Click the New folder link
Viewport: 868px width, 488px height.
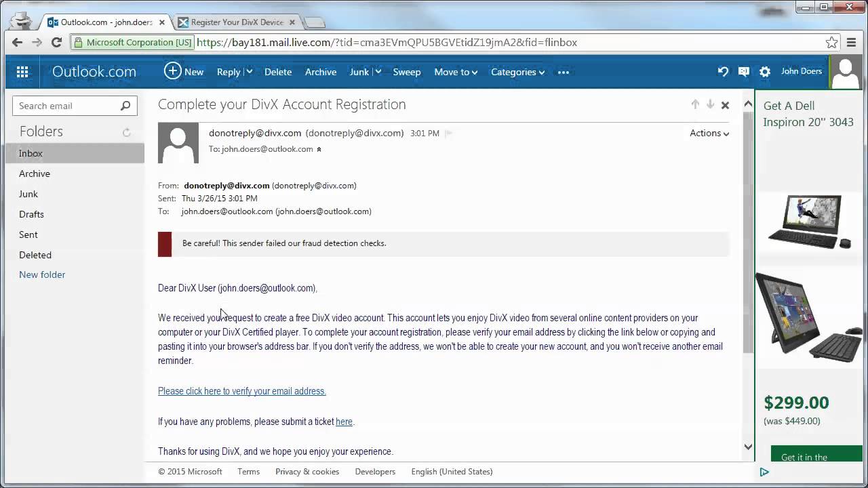(42, 275)
